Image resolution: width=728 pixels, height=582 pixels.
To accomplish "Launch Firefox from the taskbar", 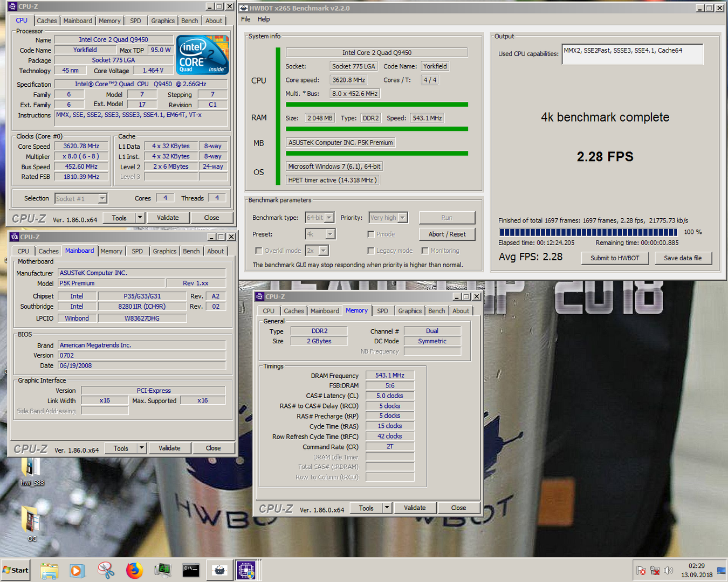I will click(x=134, y=570).
